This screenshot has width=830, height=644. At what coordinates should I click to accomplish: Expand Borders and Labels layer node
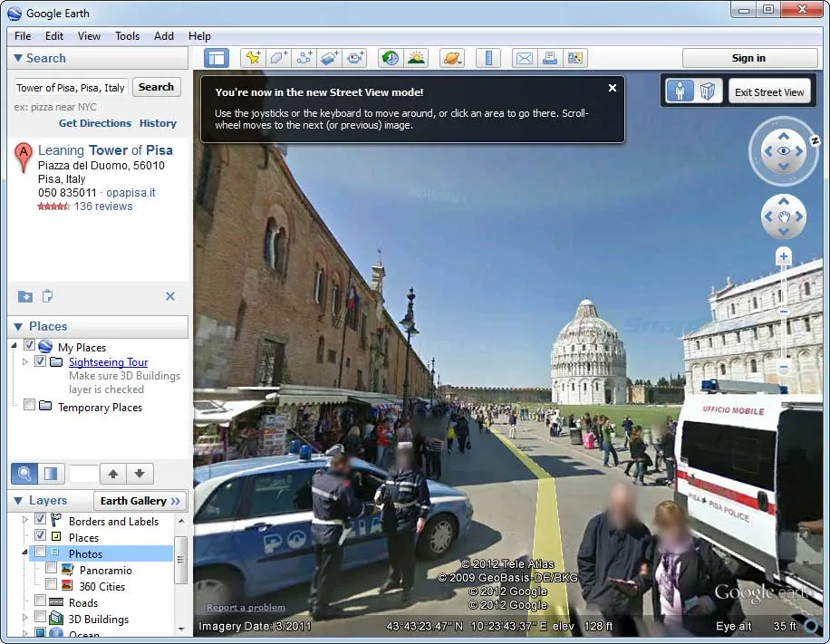(x=24, y=520)
